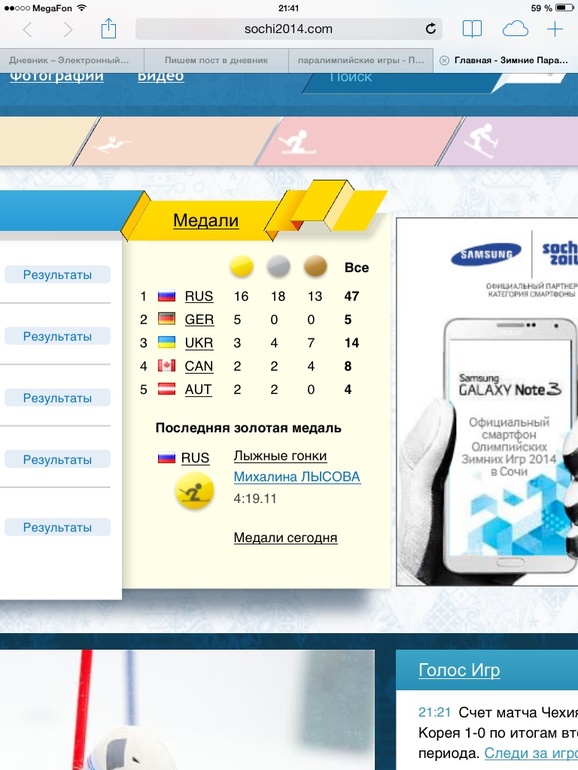Go back with the left arrow
The height and width of the screenshot is (770, 578).
pyautogui.click(x=28, y=29)
